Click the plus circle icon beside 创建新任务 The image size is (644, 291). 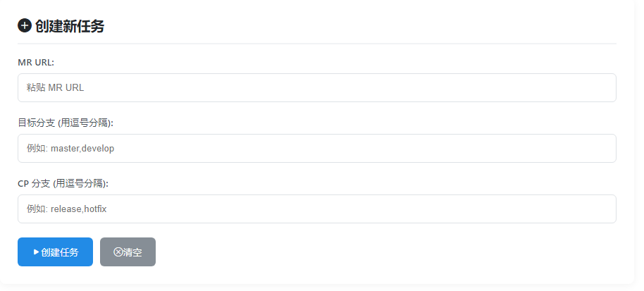[x=25, y=25]
